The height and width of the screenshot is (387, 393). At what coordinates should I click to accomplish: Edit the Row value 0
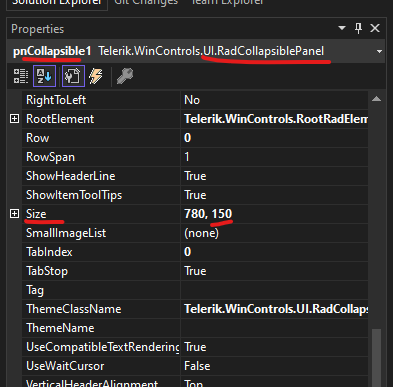(x=274, y=138)
